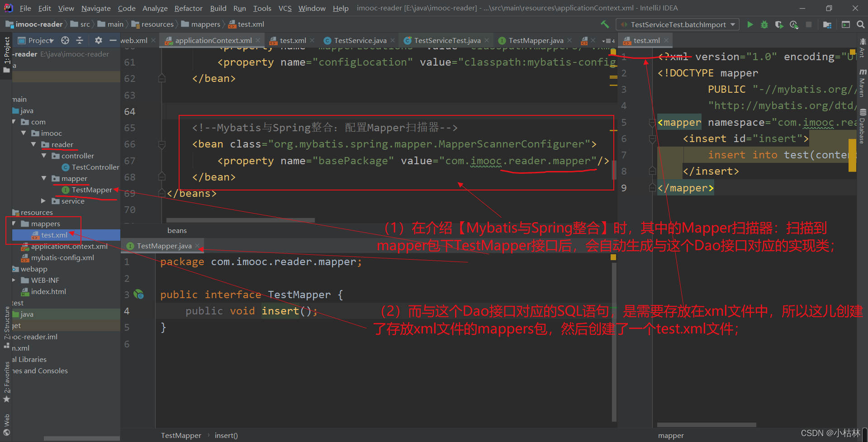The image size is (868, 442).
Task: Open Run Anything icon in toolbar
Action: point(846,24)
